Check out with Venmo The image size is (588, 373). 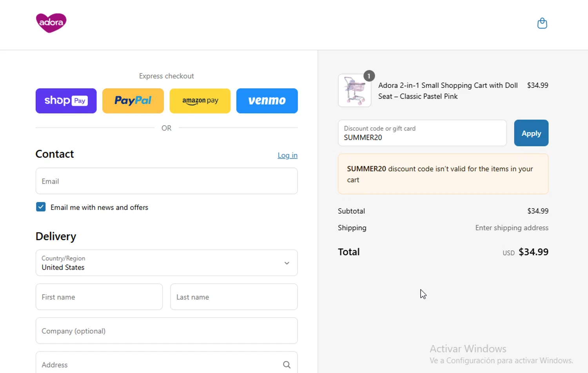coord(267,101)
